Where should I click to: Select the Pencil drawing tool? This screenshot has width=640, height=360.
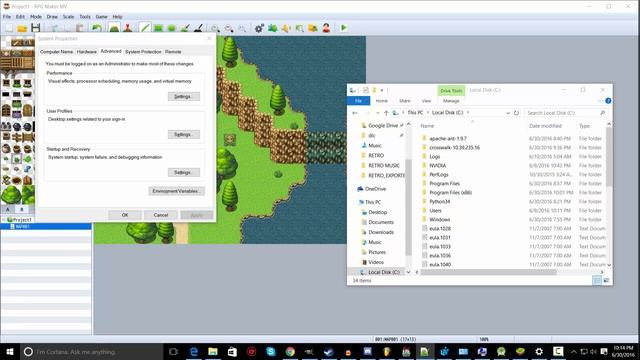coord(145,28)
